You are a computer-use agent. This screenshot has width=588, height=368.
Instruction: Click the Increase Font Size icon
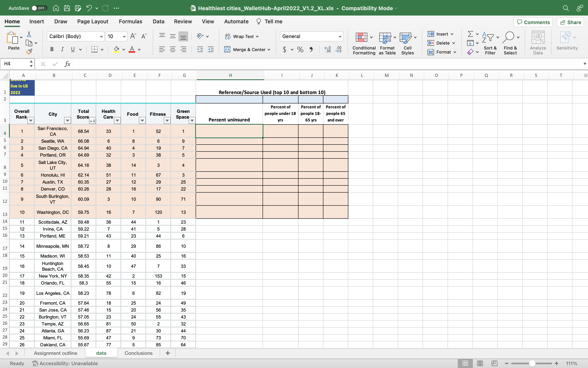click(133, 36)
